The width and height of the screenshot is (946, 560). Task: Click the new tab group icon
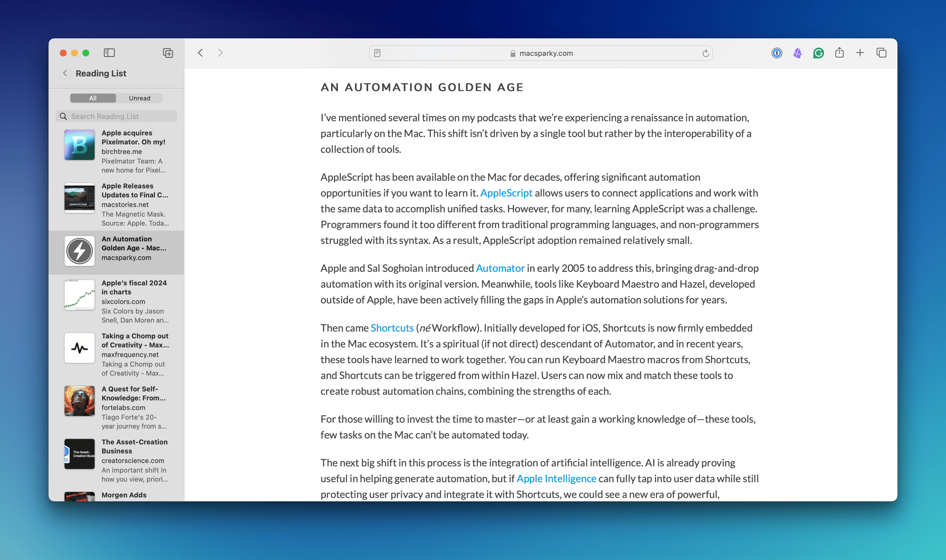point(168,53)
